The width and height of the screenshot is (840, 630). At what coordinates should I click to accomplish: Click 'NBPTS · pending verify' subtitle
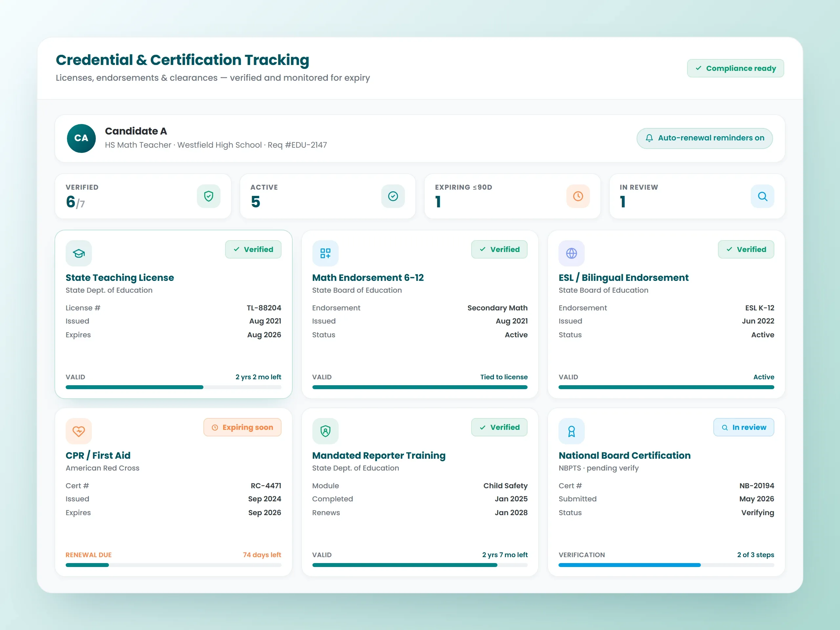[x=598, y=468]
